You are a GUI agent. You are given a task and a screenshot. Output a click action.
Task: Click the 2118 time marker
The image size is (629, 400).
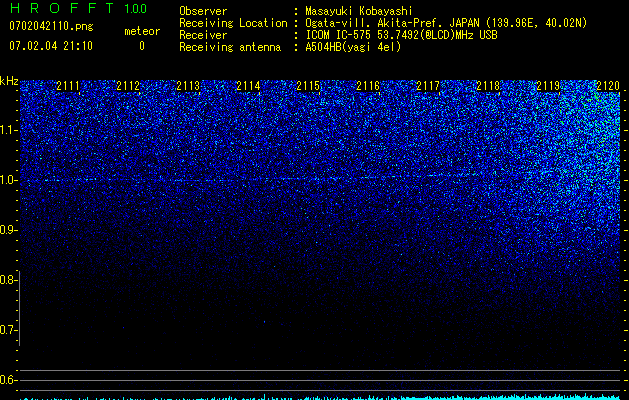(x=488, y=86)
